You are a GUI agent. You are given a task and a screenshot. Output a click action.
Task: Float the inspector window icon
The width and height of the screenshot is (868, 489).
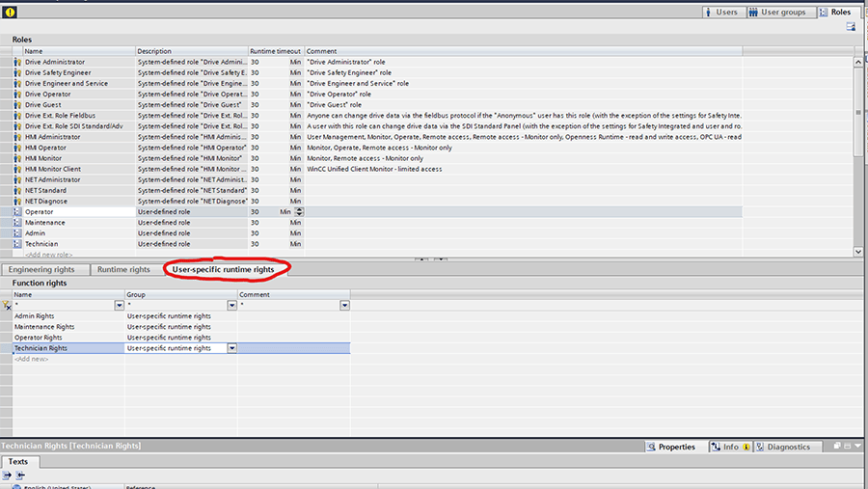click(837, 446)
